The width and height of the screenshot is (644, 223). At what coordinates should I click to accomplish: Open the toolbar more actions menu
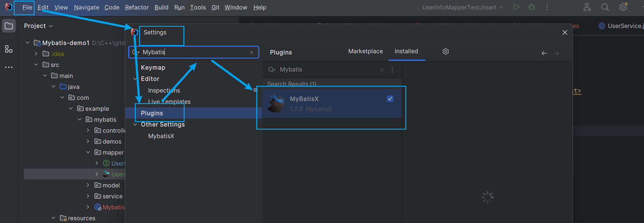[x=547, y=7]
